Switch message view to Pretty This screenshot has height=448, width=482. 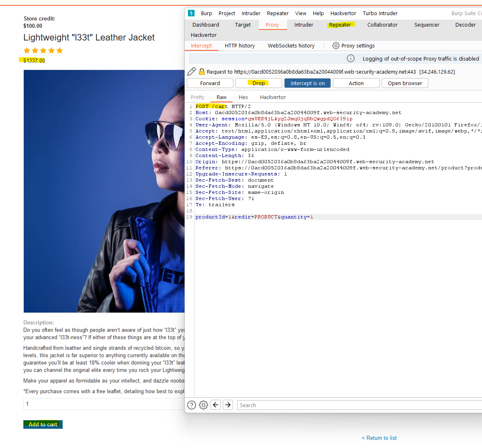pyautogui.click(x=197, y=97)
